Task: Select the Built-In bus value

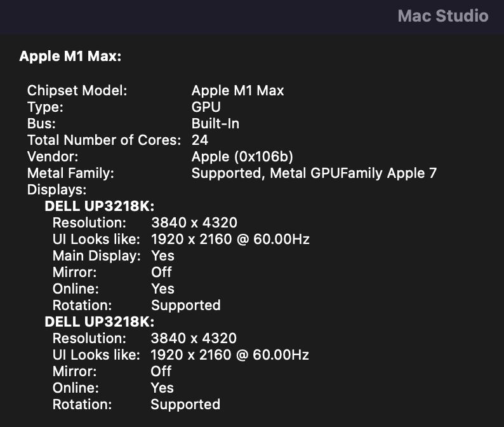Action: point(215,123)
